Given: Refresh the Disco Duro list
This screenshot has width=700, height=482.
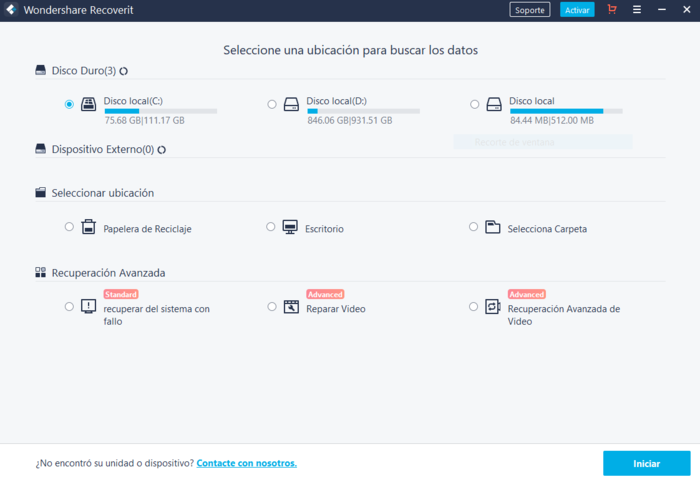Looking at the screenshot, I should (124, 71).
